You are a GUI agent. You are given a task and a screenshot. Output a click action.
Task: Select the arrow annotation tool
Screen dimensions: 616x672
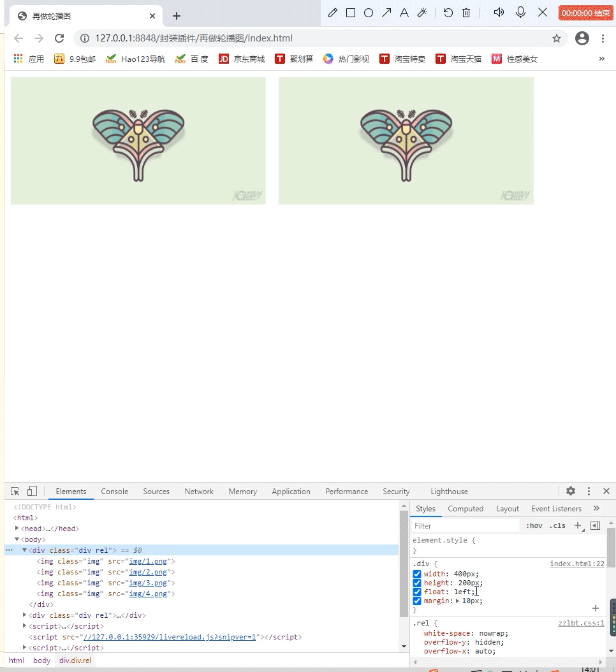point(386,13)
